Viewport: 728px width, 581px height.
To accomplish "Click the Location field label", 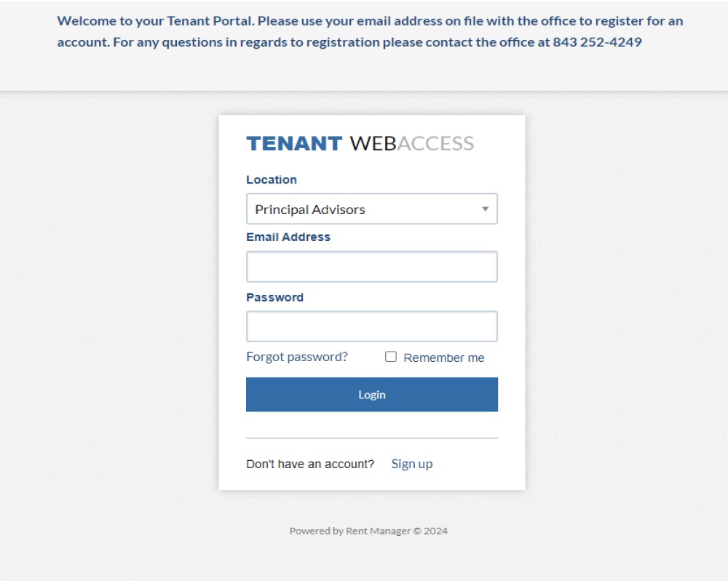I will coord(272,180).
